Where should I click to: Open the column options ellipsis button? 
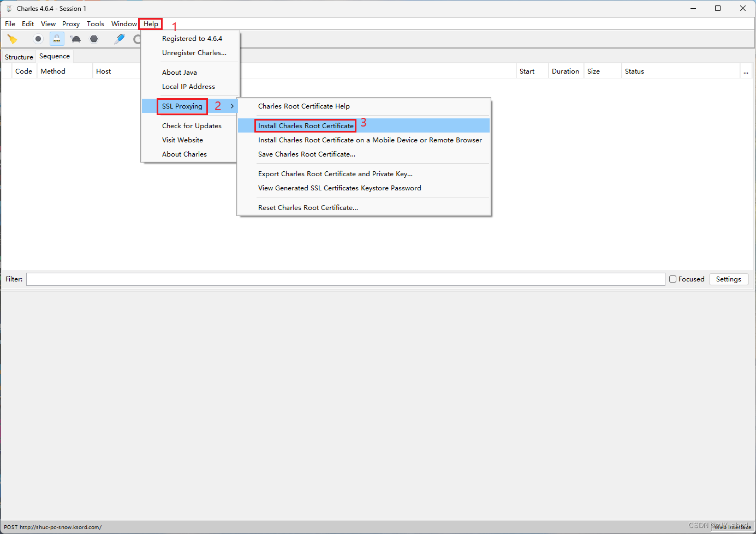click(746, 71)
